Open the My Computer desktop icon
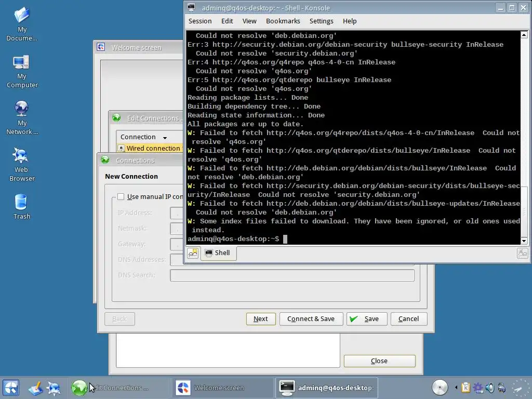Screen dimensions: 532x399 click(22, 71)
